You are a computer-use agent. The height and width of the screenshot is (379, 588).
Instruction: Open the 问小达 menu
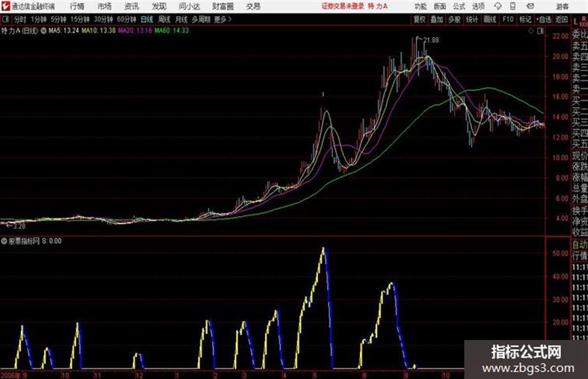189,6
